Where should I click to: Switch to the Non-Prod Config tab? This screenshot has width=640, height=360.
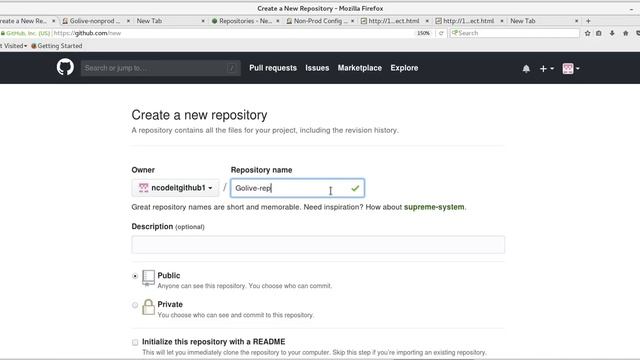tap(320, 21)
